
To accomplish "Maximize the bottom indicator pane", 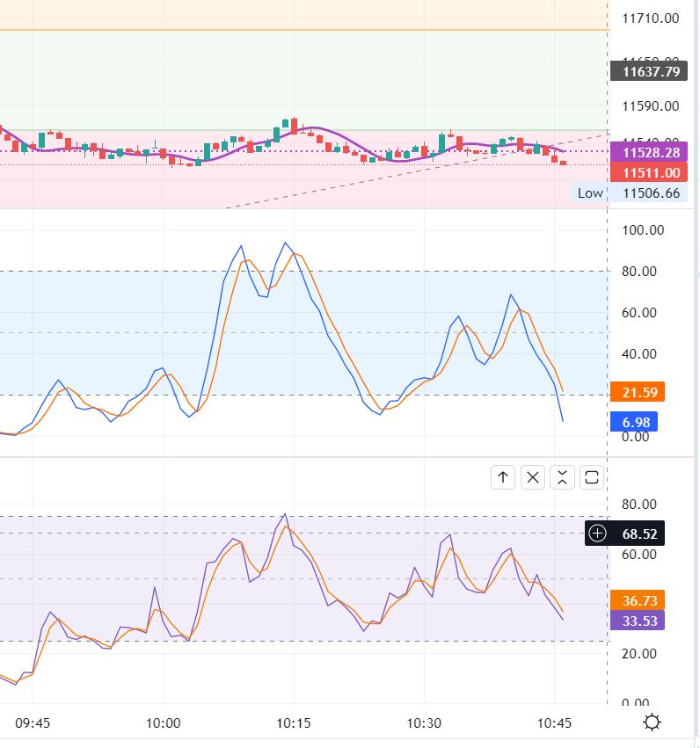I will click(592, 477).
